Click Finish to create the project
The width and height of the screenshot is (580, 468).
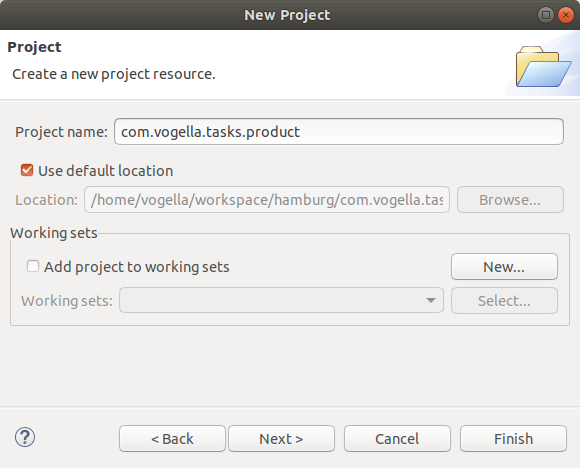(513, 439)
